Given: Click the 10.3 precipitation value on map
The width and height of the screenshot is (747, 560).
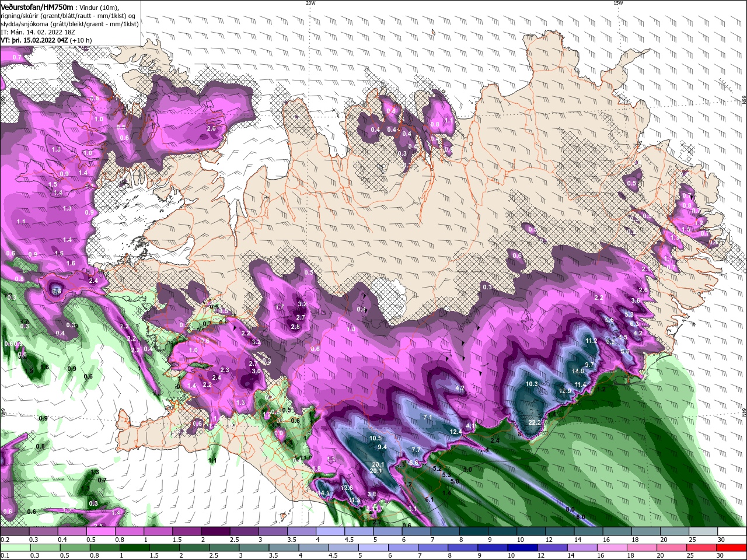Looking at the screenshot, I should coord(532,384).
